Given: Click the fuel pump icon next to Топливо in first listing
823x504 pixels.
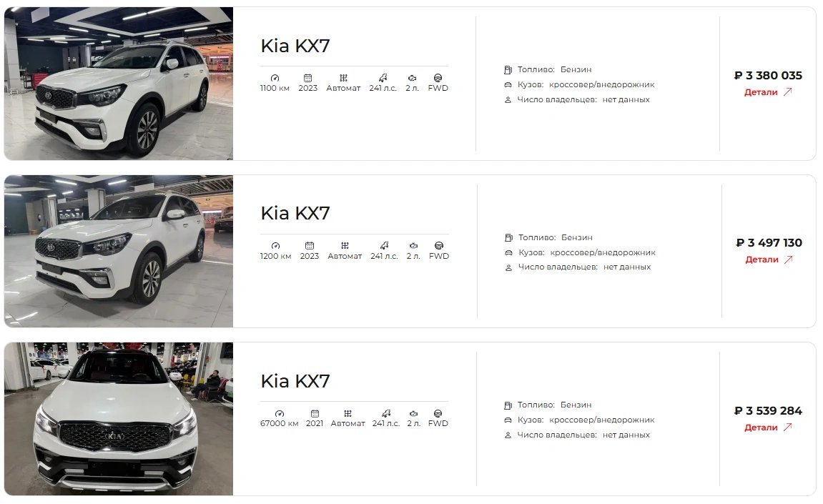Looking at the screenshot, I should point(508,70).
